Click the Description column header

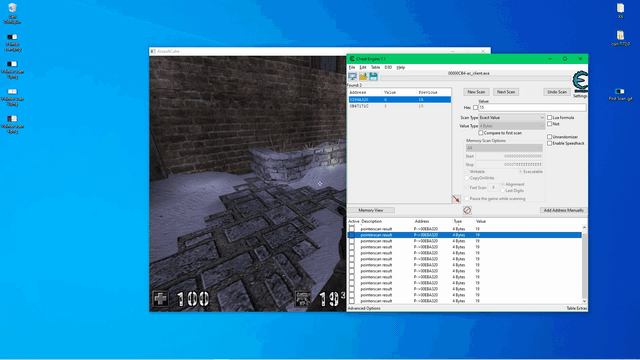pyautogui.click(x=371, y=221)
